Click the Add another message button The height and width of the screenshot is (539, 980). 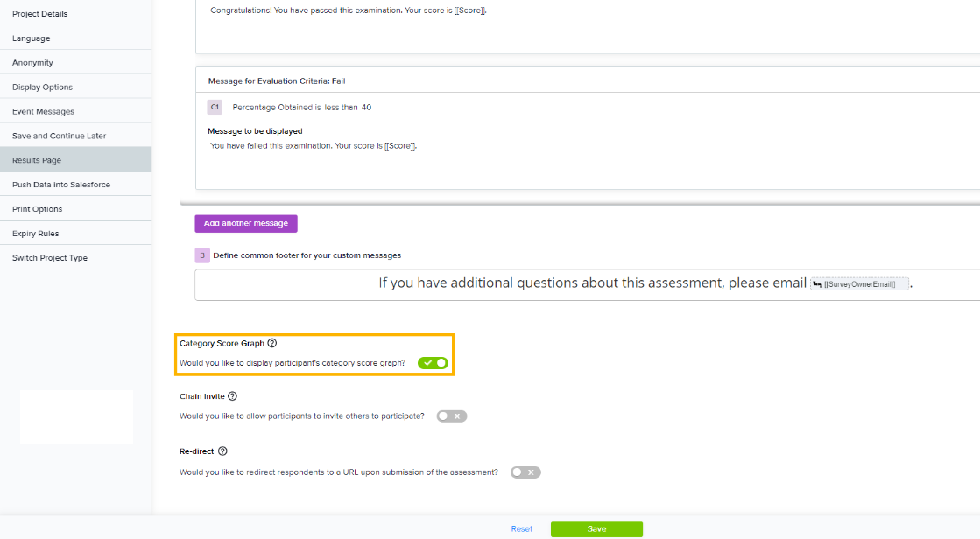[246, 223]
